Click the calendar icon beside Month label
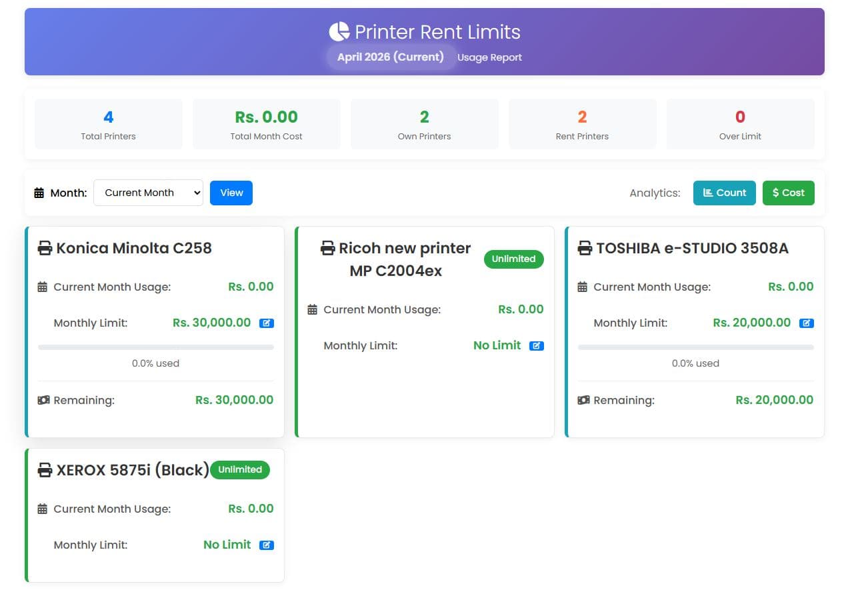 tap(39, 193)
